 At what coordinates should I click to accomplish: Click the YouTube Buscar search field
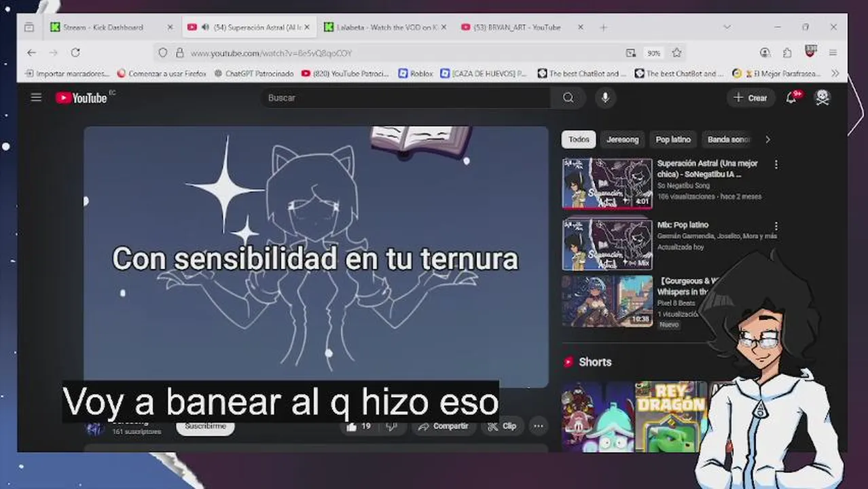406,98
